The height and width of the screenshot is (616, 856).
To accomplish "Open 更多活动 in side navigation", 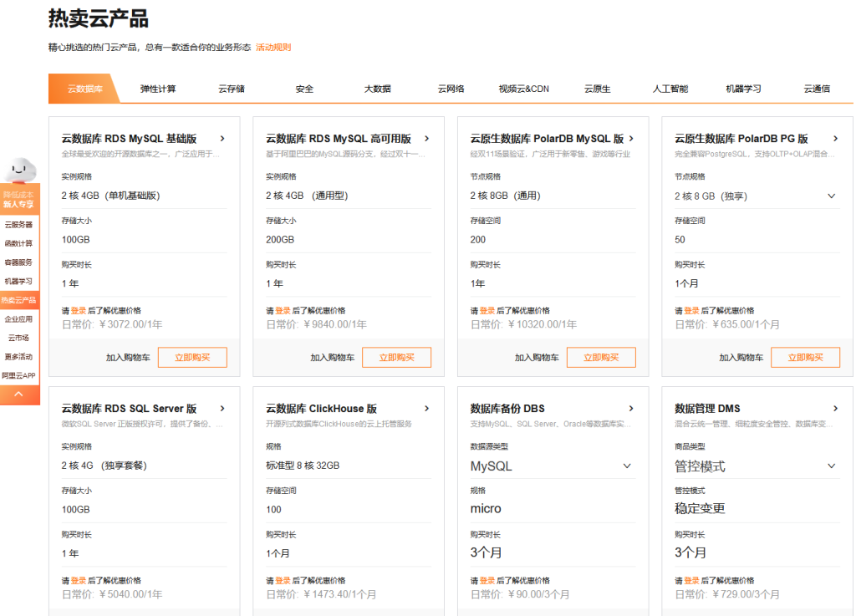I will [x=18, y=357].
